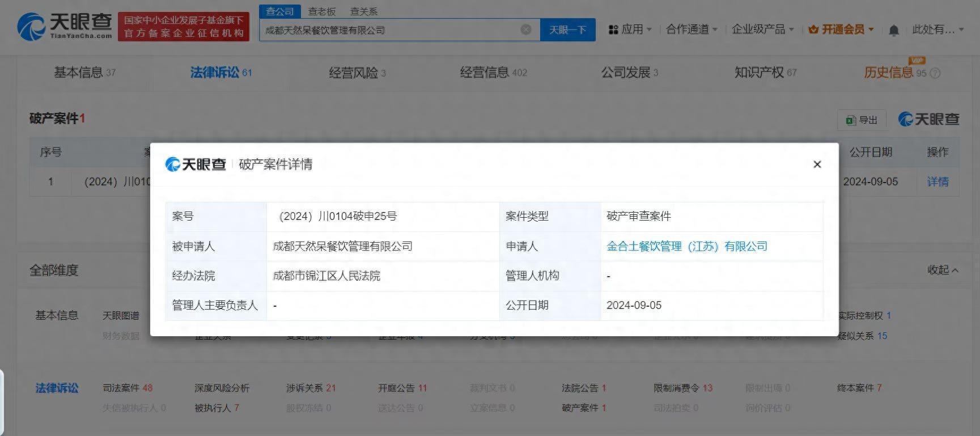Click the dialog's 2024-09-05 publication date
Screen dimensions: 980x436
[634, 305]
